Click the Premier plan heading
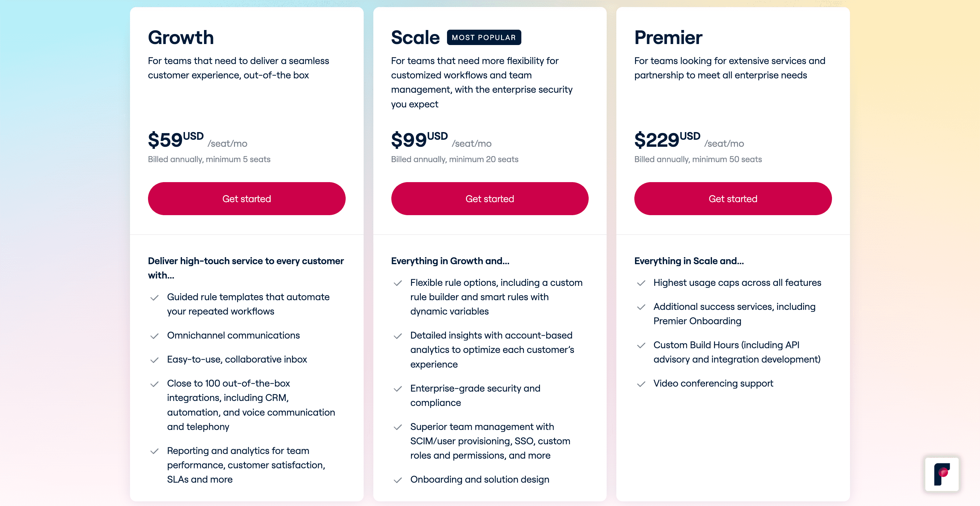This screenshot has width=980, height=506. pos(668,37)
